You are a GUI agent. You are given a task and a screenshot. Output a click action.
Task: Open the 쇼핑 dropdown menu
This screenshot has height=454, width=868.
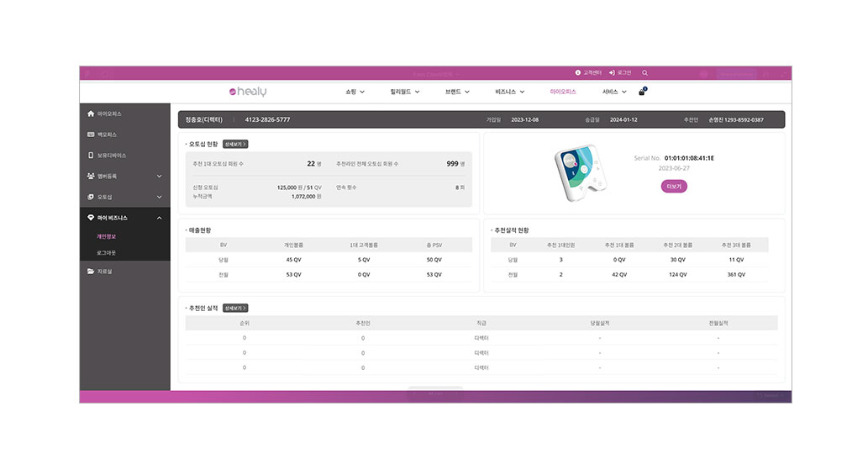point(355,92)
